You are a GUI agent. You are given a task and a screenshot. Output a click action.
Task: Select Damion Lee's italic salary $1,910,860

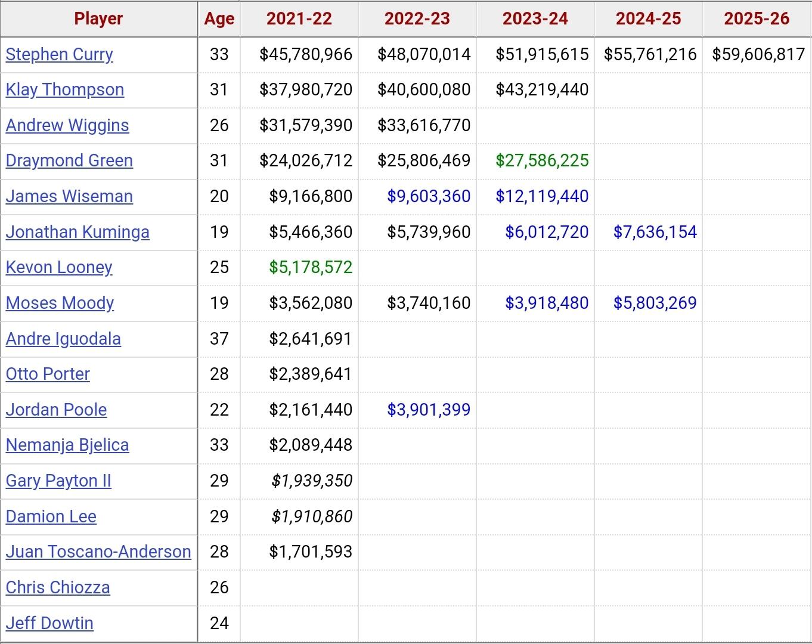click(x=312, y=516)
